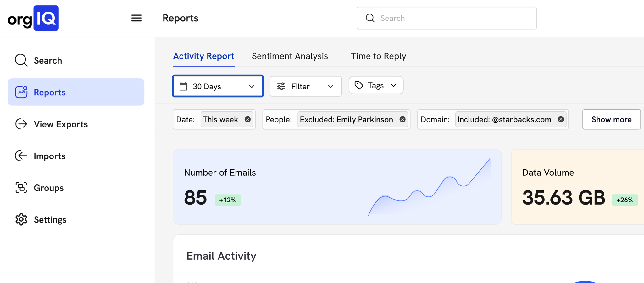
Task: Click the magnifier icon in the top search box
Action: point(370,18)
